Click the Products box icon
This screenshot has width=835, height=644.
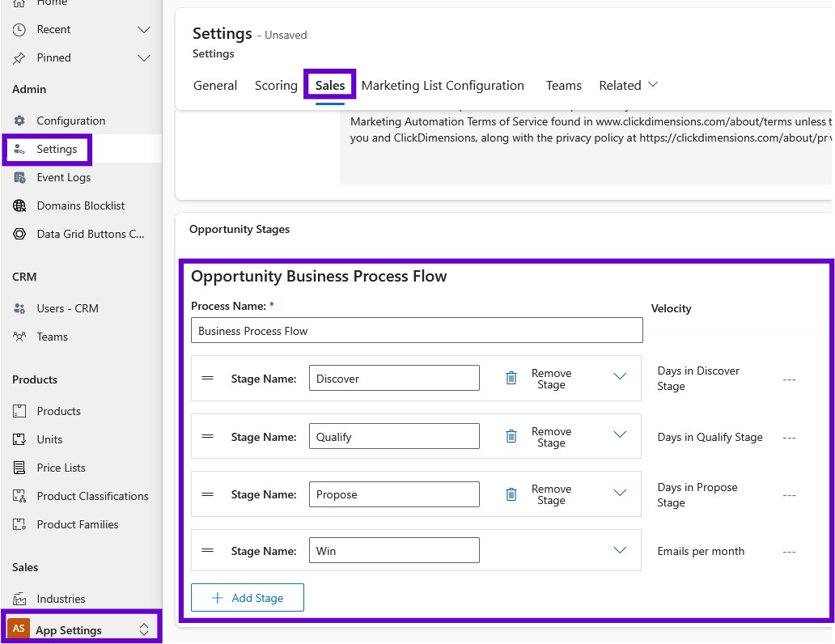[x=19, y=411]
